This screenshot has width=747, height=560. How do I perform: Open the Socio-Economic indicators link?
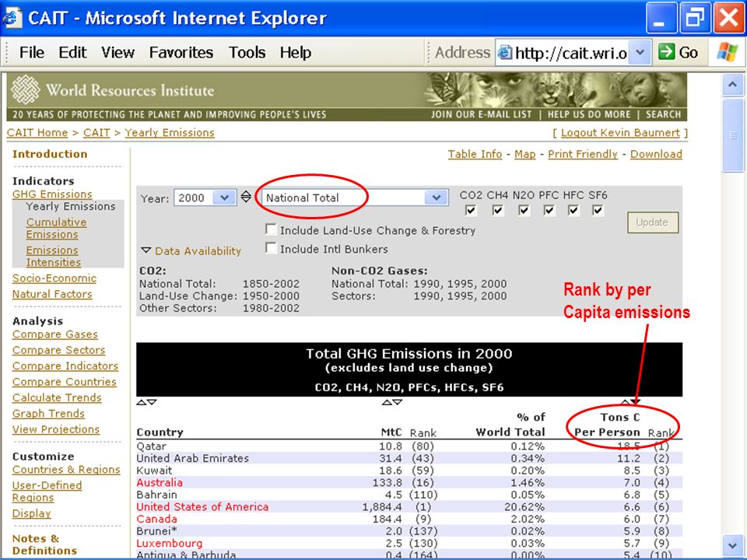coord(54,278)
